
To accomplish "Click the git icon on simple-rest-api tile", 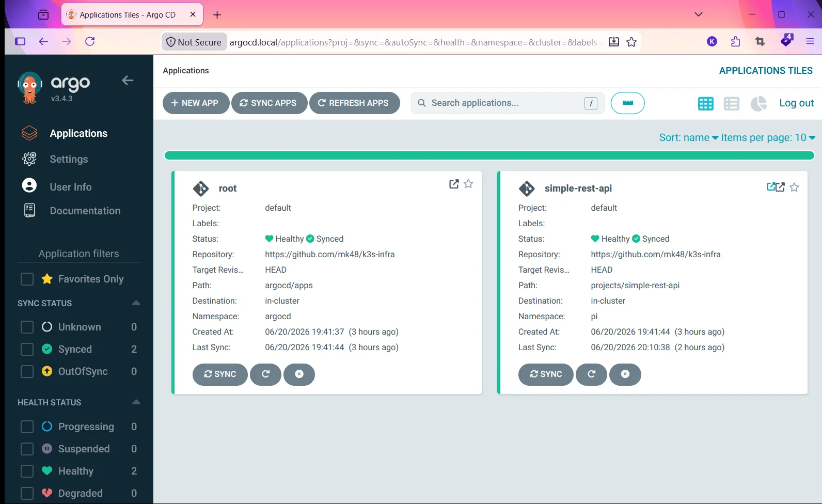I will click(x=527, y=188).
